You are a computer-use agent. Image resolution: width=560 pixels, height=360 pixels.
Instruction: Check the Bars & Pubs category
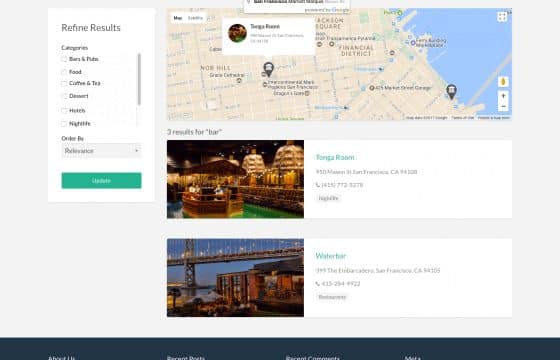coord(64,59)
